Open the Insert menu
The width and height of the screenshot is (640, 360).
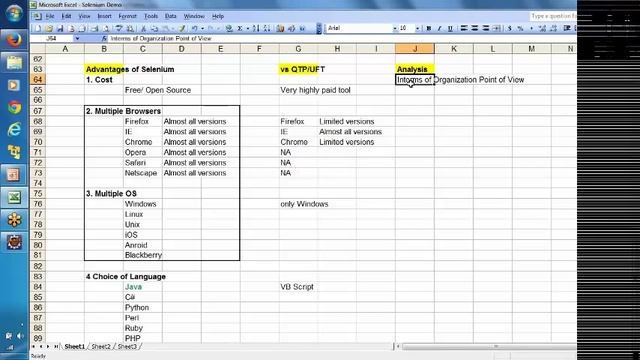104,16
